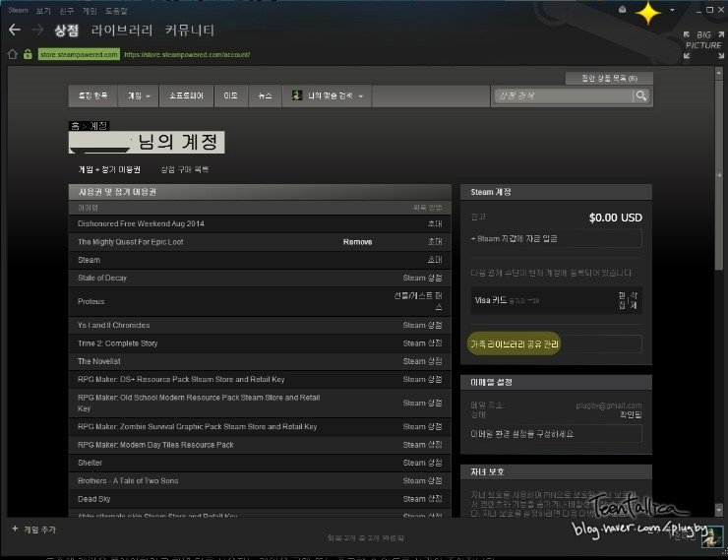
Task: Switch to the 커뮤니티 tab
Action: tap(190, 31)
